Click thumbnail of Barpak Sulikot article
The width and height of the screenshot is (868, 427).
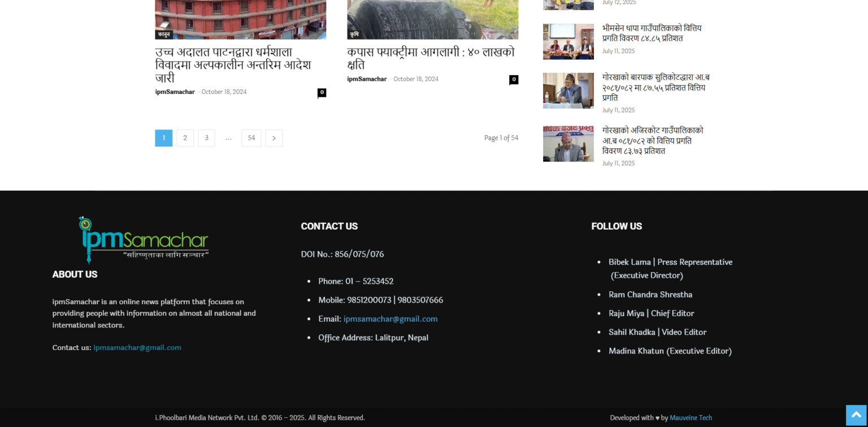click(x=568, y=90)
